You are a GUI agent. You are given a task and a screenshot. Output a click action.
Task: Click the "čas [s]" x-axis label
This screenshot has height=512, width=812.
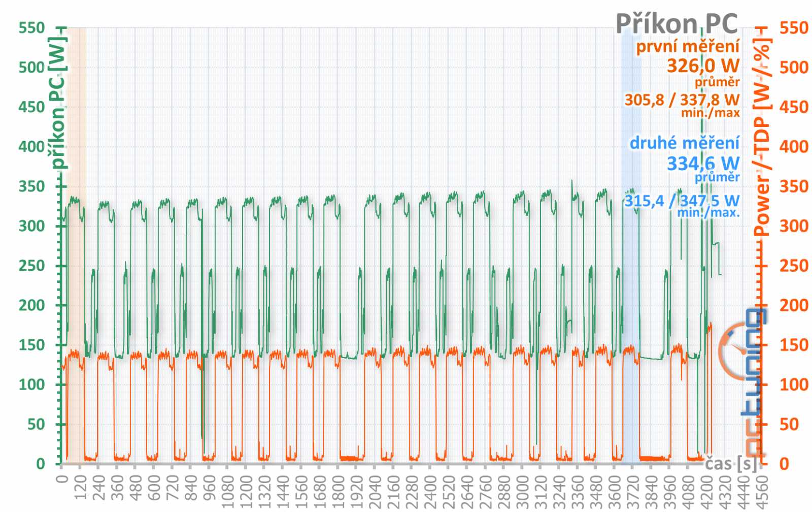pyautogui.click(x=730, y=463)
